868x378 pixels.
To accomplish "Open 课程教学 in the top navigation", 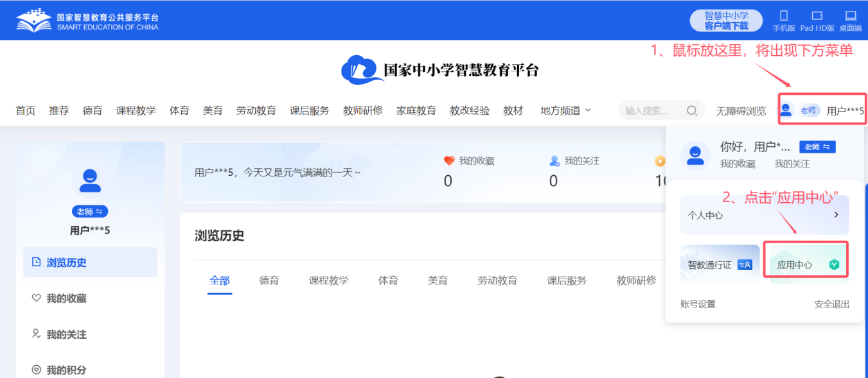I will (136, 110).
